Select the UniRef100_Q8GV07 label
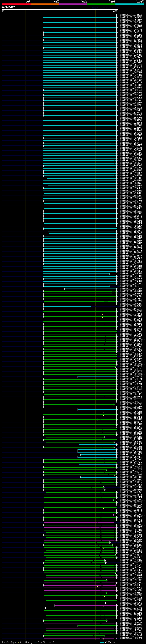This screenshot has height=644, width=146. 131,103
